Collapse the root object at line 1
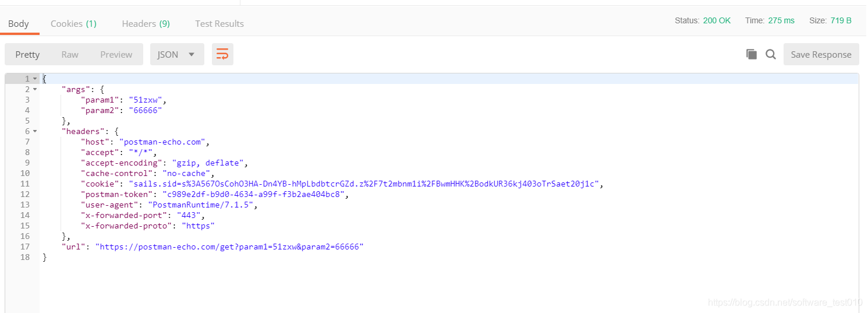This screenshot has width=868, height=313. click(x=35, y=79)
